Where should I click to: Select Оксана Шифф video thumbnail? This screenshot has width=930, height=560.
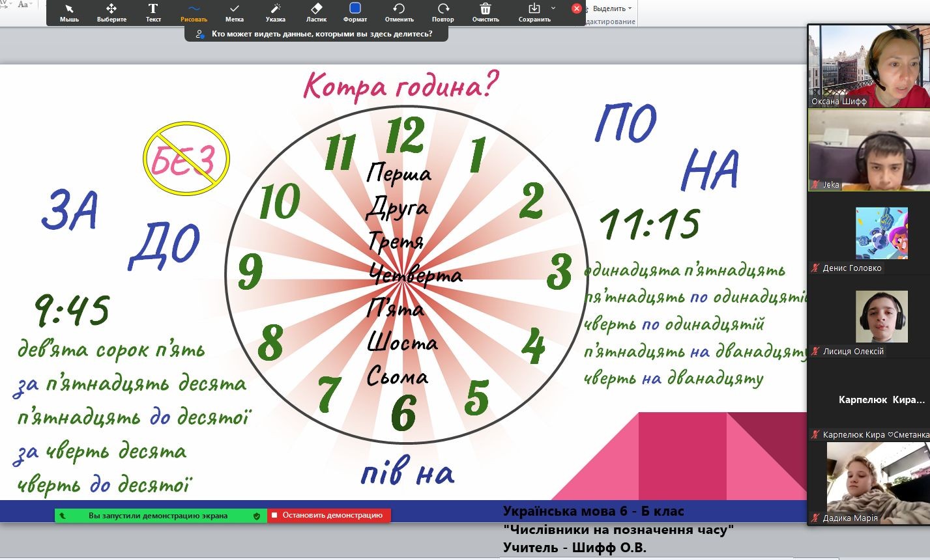[x=868, y=66]
